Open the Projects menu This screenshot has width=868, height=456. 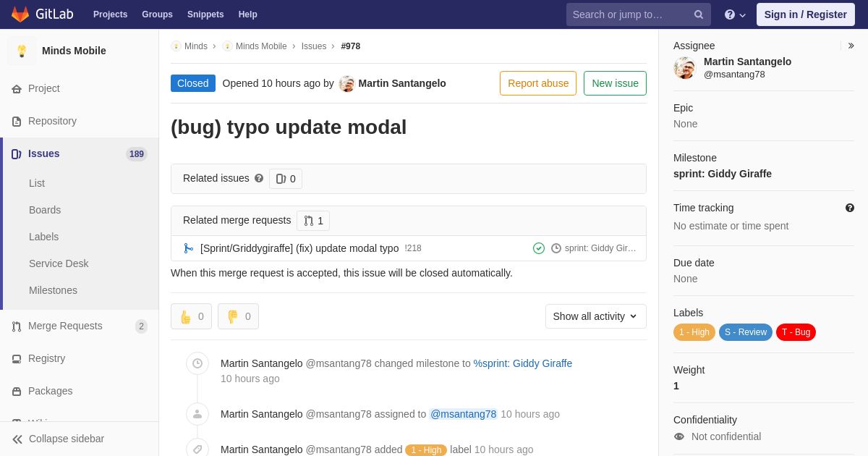point(110,14)
